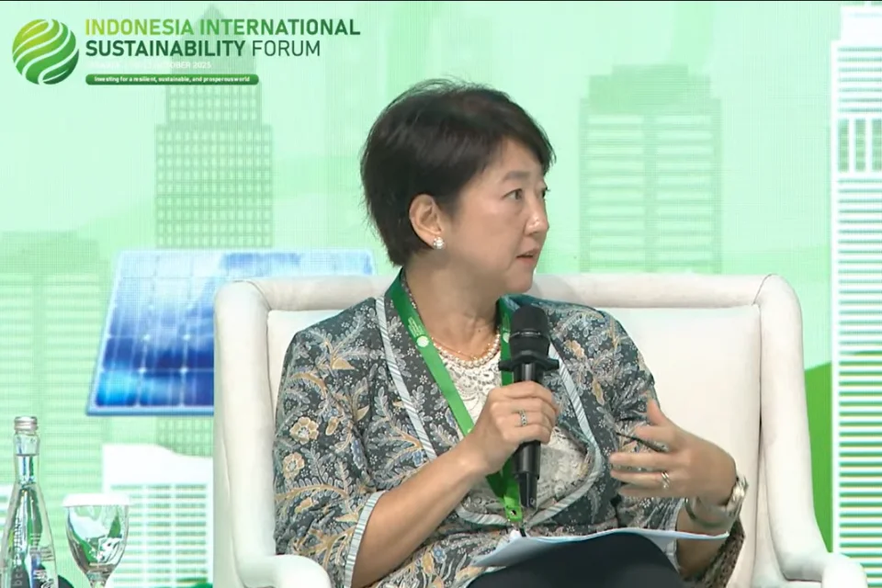Click the white tower graphic at right edge
Screen dimensions: 882x588
pos(856,276)
